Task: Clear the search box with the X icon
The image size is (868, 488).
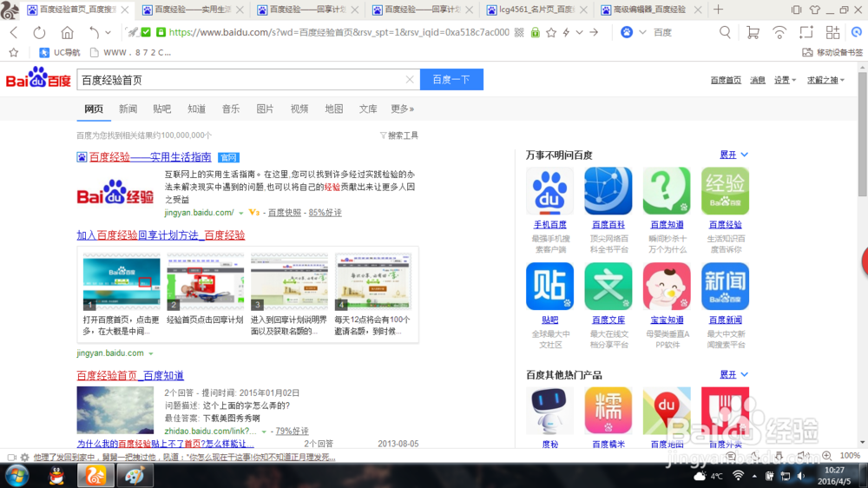Action: pos(410,80)
